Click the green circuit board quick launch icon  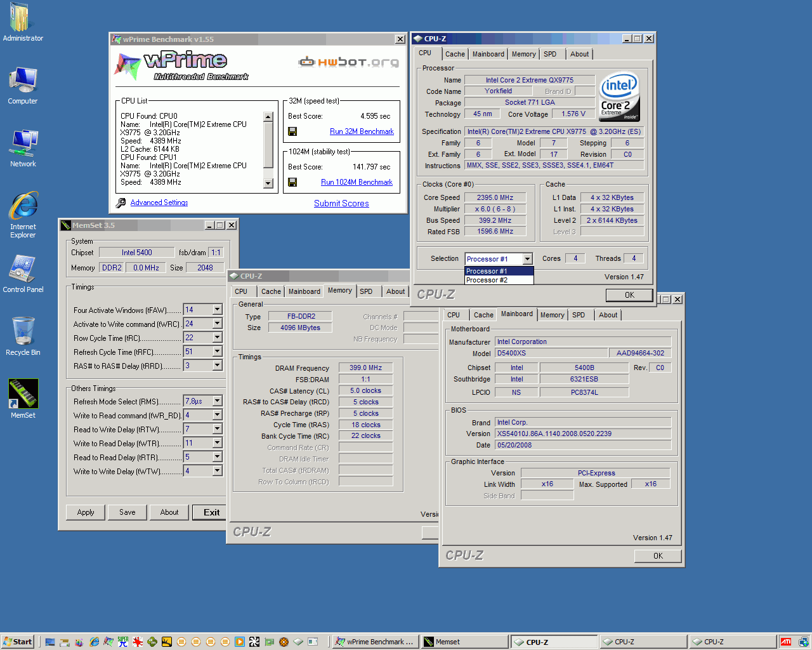coord(269,642)
